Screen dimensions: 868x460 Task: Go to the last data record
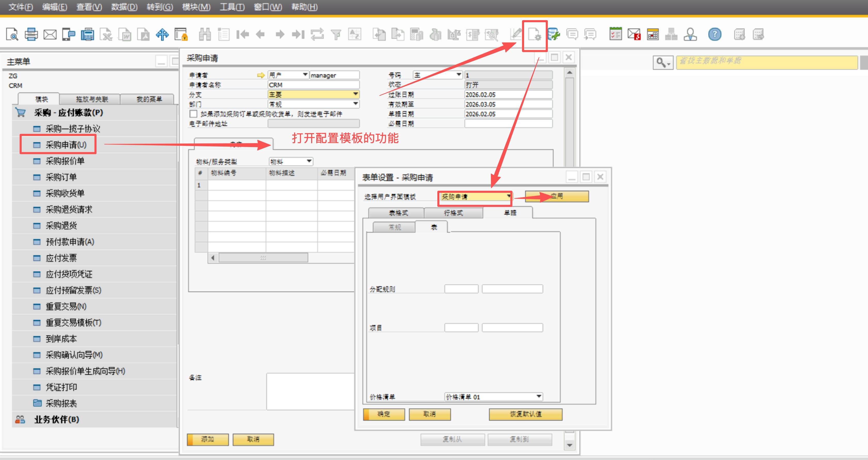coord(298,34)
